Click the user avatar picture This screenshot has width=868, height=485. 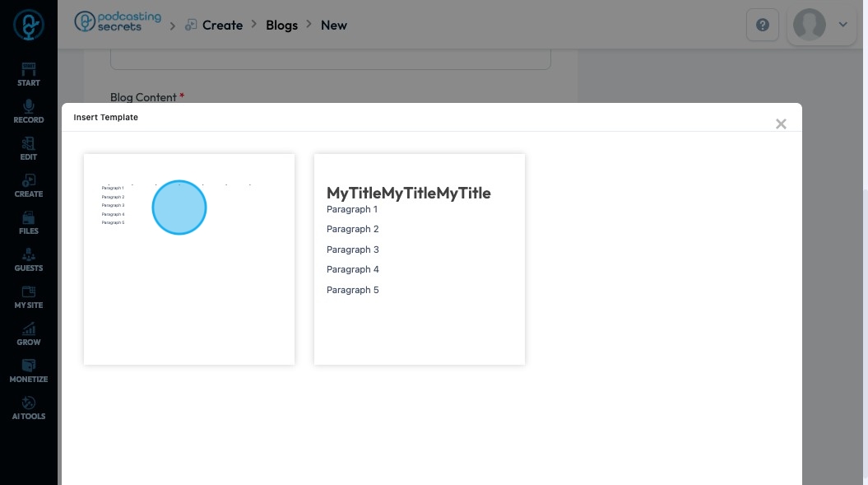click(x=809, y=26)
